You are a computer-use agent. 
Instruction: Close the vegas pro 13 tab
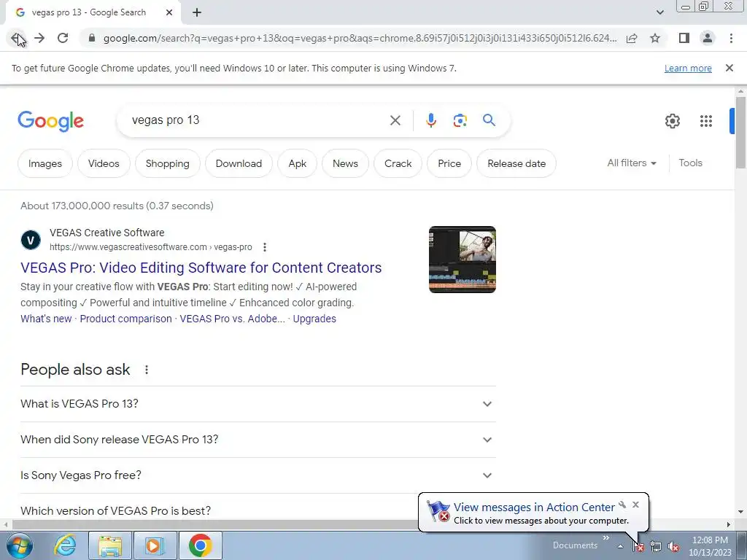[169, 12]
